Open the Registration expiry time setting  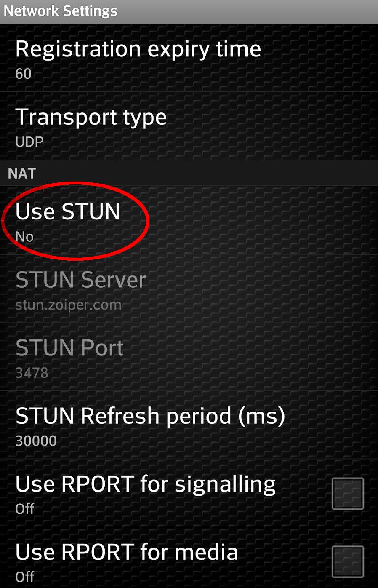189,59
